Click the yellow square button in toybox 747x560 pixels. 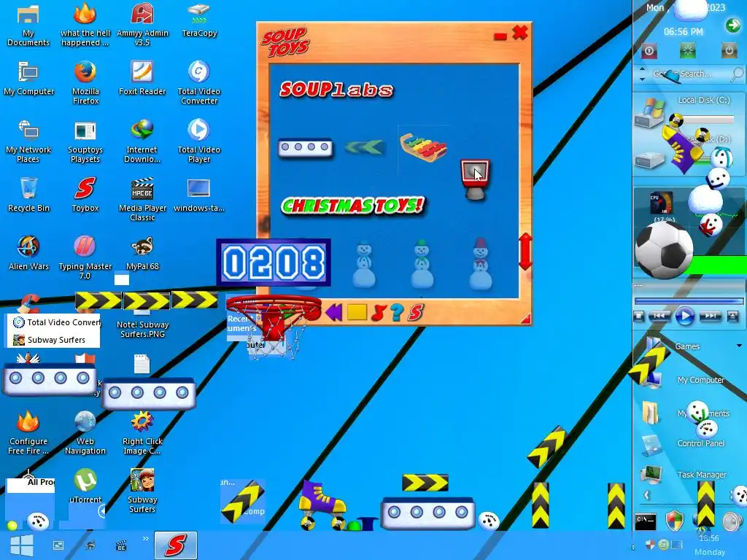pos(357,312)
